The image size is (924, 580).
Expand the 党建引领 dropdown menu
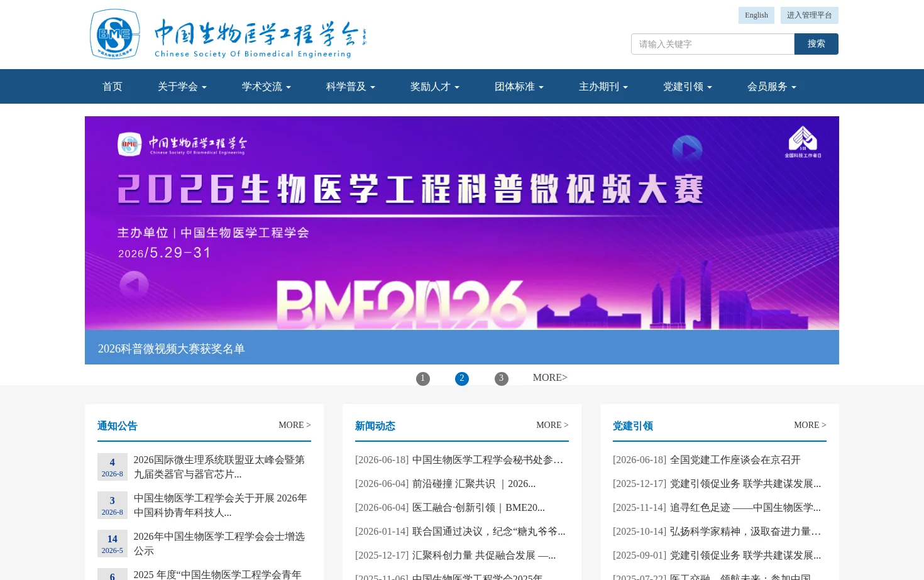(x=688, y=87)
